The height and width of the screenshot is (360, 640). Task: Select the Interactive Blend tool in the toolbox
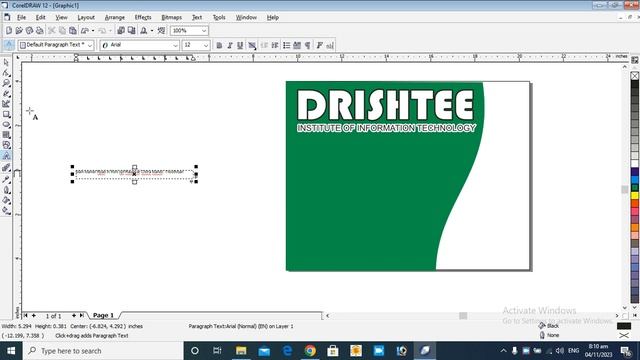(x=6, y=168)
